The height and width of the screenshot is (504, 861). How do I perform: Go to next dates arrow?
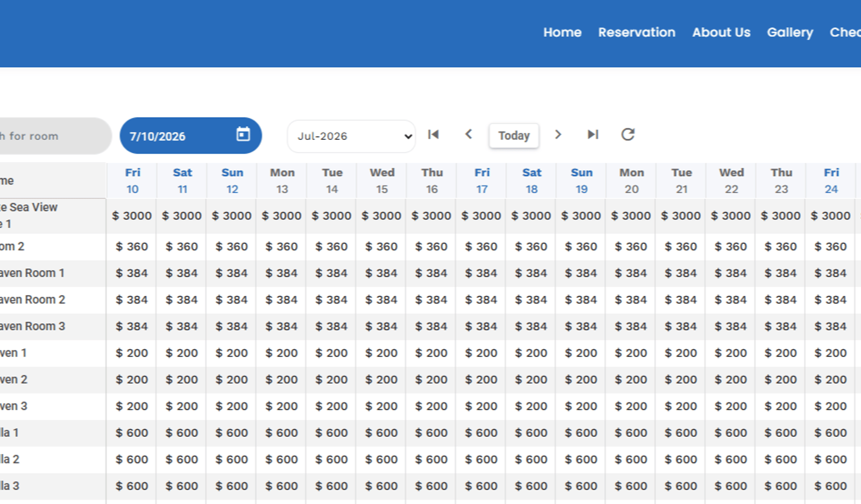(558, 134)
